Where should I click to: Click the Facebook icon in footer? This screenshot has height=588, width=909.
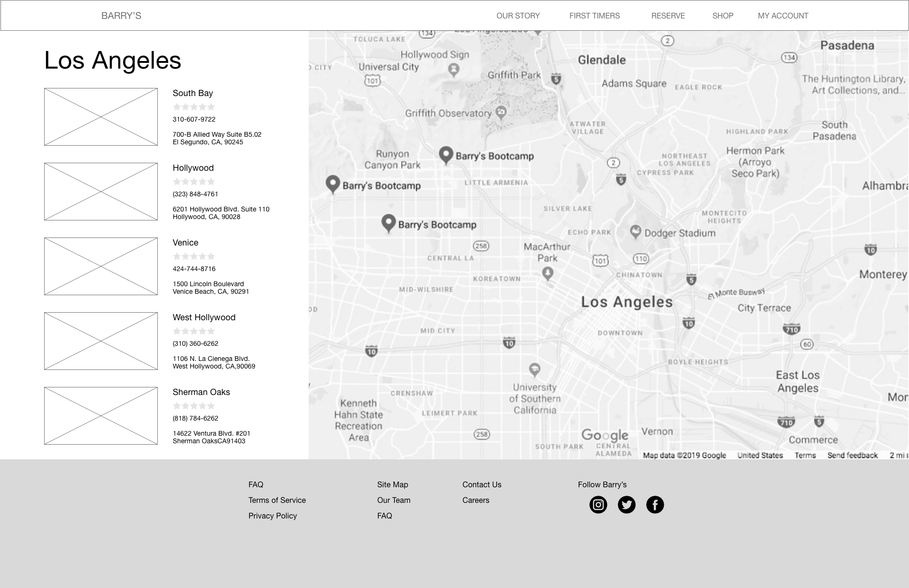(x=655, y=505)
